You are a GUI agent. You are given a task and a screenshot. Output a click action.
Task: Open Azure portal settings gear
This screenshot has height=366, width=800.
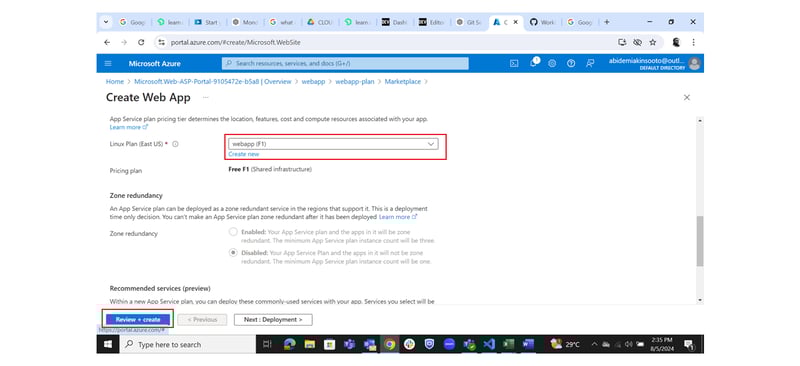552,64
